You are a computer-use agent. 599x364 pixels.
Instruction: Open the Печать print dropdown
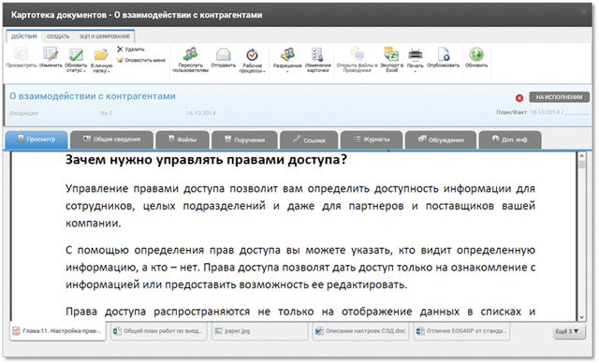(416, 60)
